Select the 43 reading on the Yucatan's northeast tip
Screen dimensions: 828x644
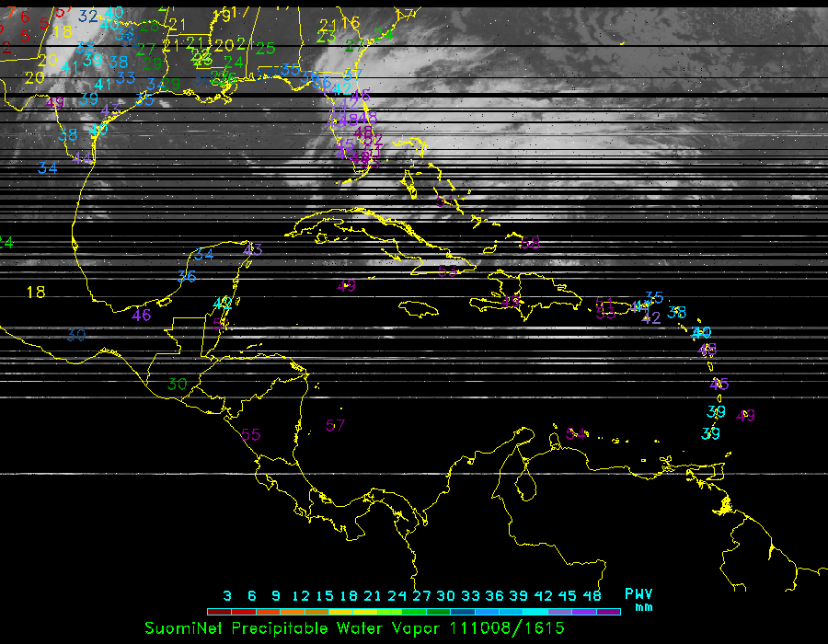(253, 249)
